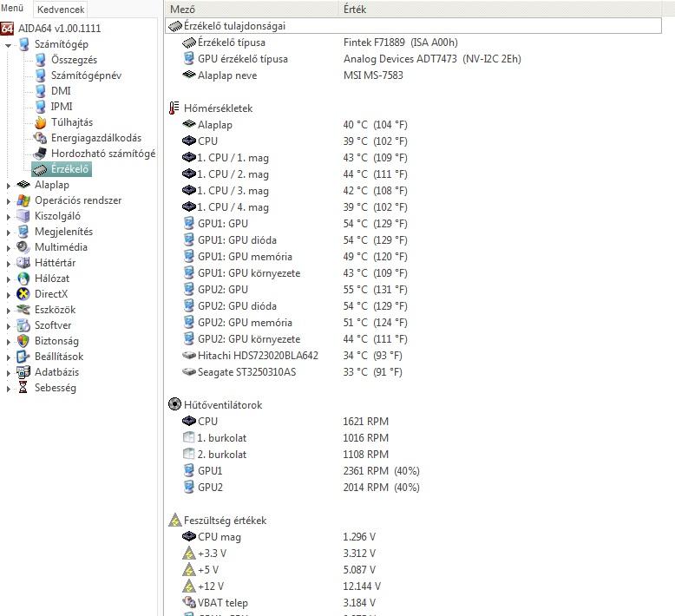Select the 1. burkolat fan row
The image size is (675, 616).
(413, 438)
